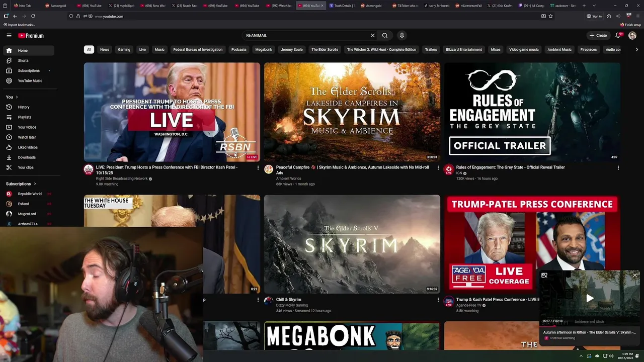Click the miniplayer progress bar
The image size is (644, 362).
(590, 326)
